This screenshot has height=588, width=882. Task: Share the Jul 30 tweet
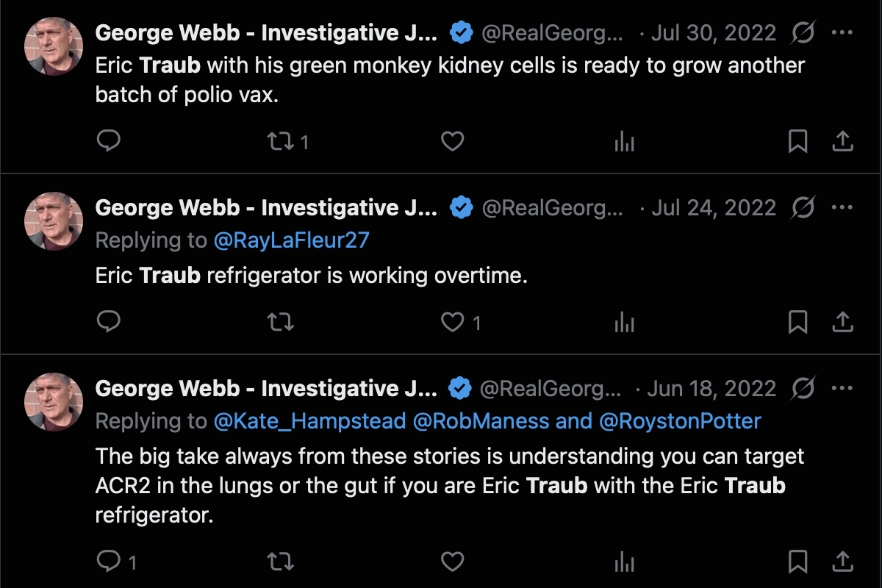(x=842, y=141)
